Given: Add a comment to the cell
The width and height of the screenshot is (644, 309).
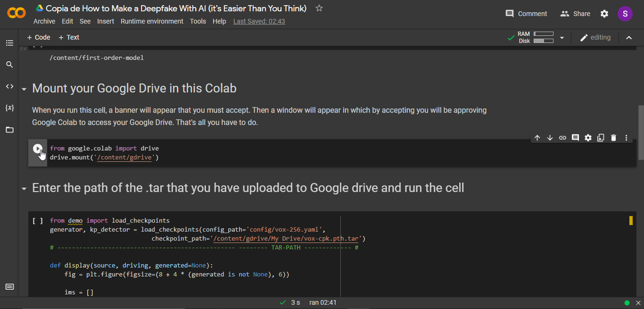Looking at the screenshot, I should (x=575, y=138).
